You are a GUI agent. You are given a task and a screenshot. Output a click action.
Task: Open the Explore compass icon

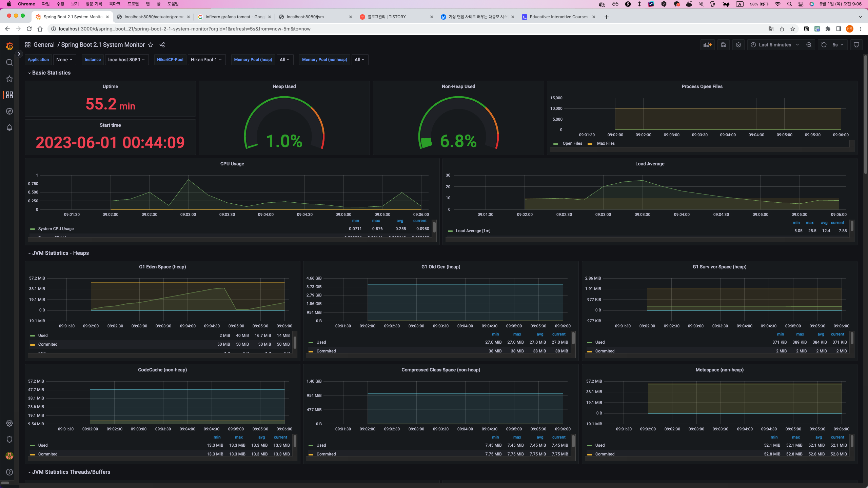click(x=9, y=111)
